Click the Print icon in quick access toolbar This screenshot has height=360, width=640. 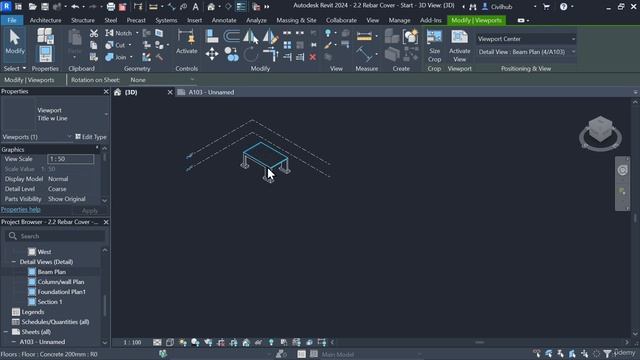point(111,7)
